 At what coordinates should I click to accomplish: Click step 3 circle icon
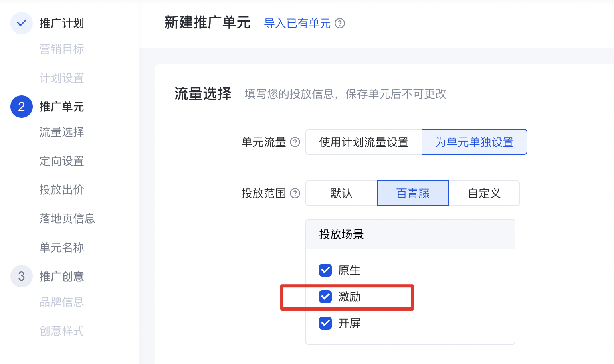tap(22, 276)
